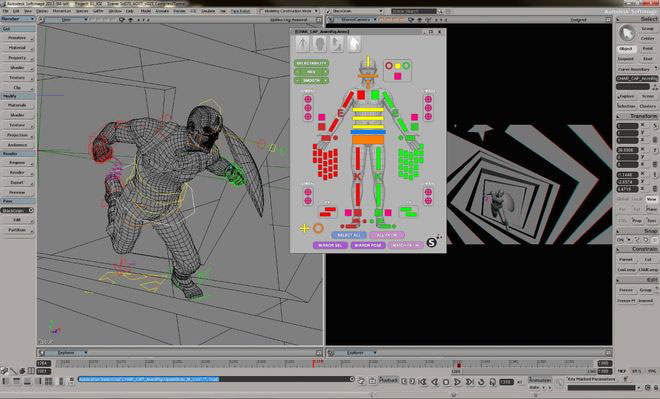Switch transform mode to Global
Screen dimensions: 660x399
click(x=623, y=199)
